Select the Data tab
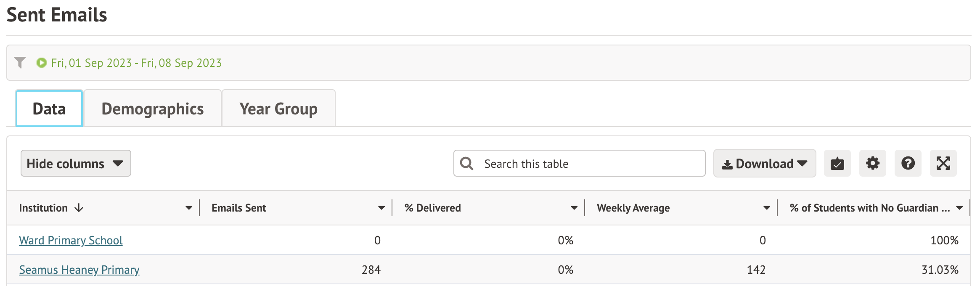Viewport: 980px width, 286px height. point(49,109)
